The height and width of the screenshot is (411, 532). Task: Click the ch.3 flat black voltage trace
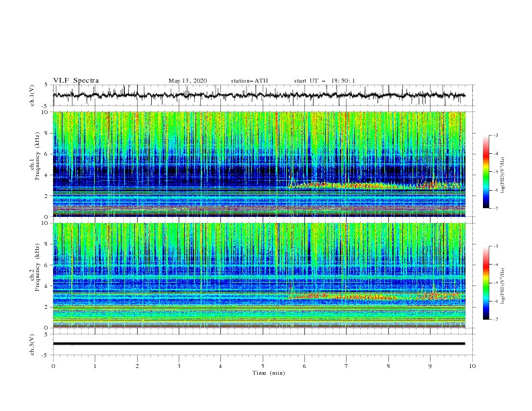259,344
